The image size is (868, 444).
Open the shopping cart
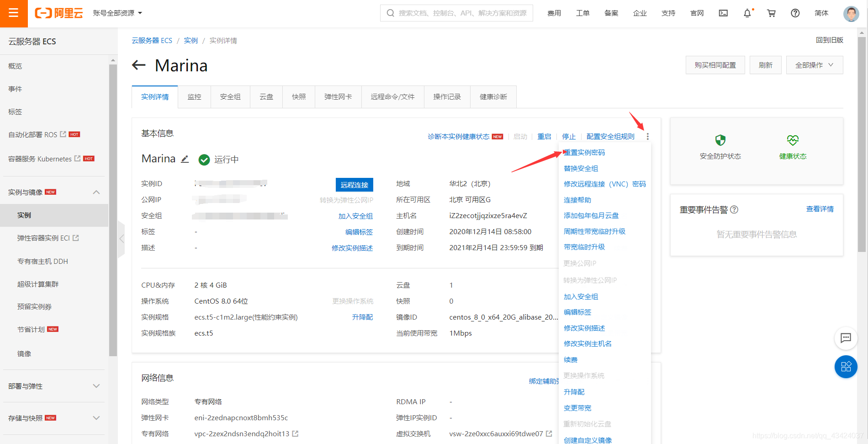(x=771, y=13)
